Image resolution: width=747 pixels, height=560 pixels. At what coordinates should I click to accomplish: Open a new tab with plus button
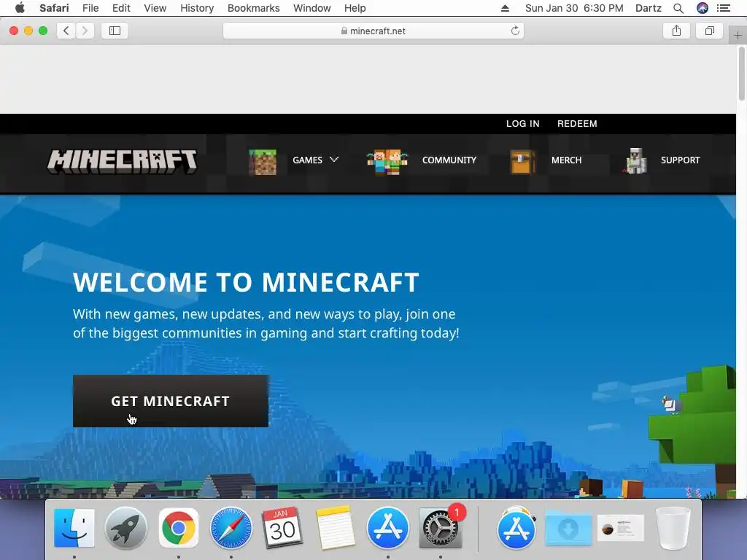738,35
